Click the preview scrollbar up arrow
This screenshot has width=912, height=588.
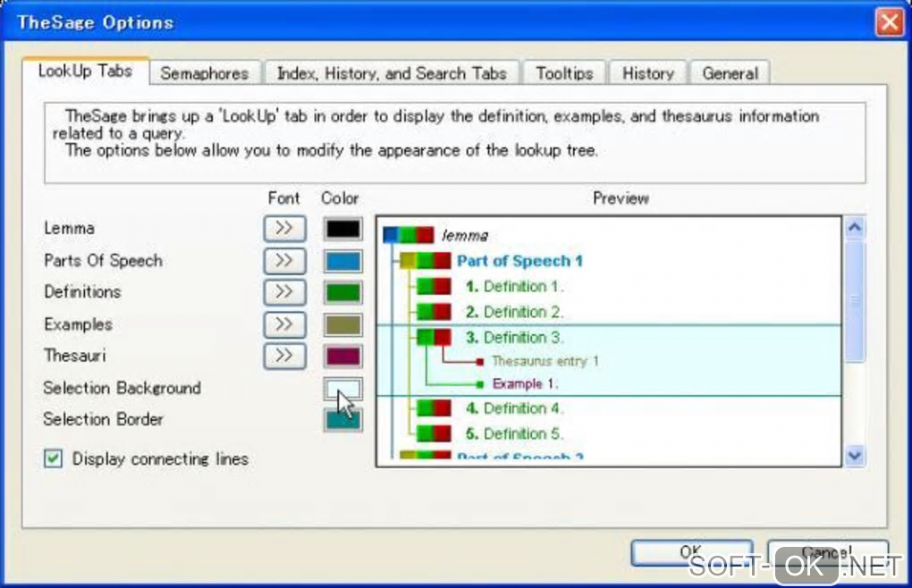point(855,227)
